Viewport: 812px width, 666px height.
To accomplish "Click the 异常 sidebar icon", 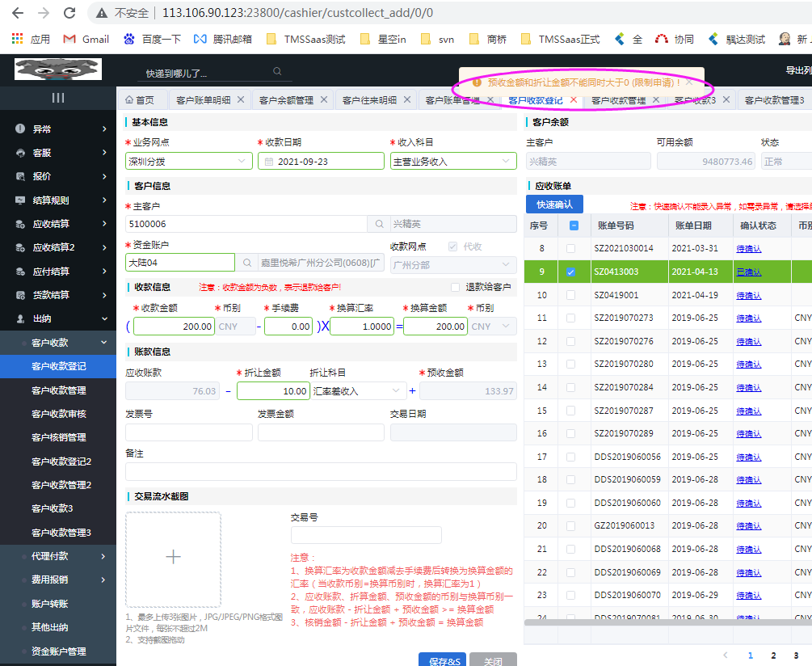I will (x=20, y=129).
